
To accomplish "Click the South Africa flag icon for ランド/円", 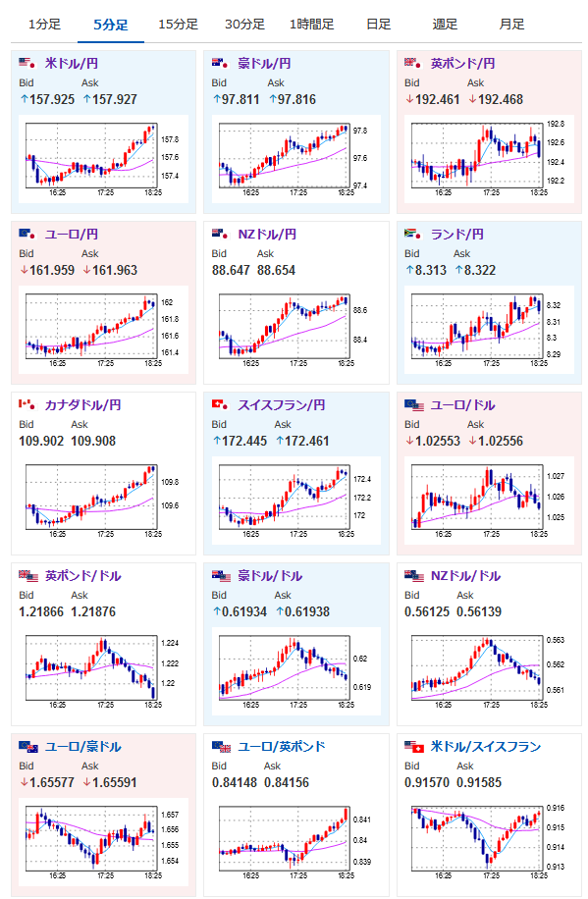I will click(x=412, y=234).
